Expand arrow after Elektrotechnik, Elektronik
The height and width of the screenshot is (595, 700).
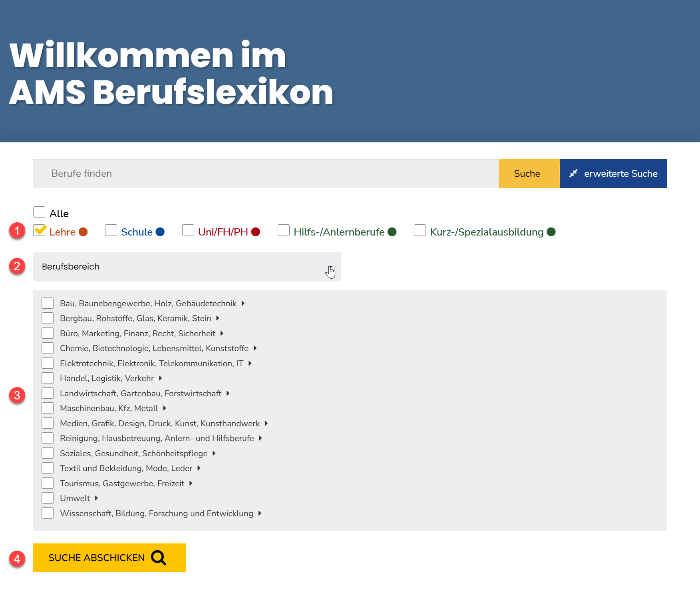tap(250, 363)
